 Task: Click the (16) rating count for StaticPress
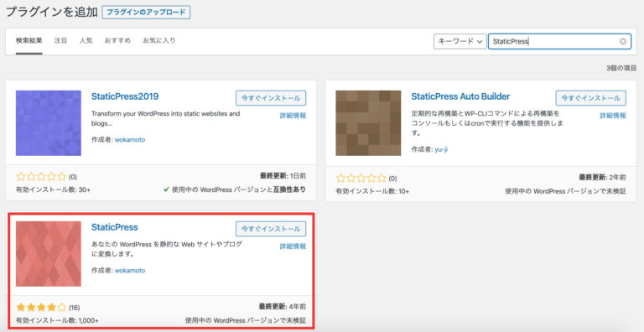pos(74,308)
